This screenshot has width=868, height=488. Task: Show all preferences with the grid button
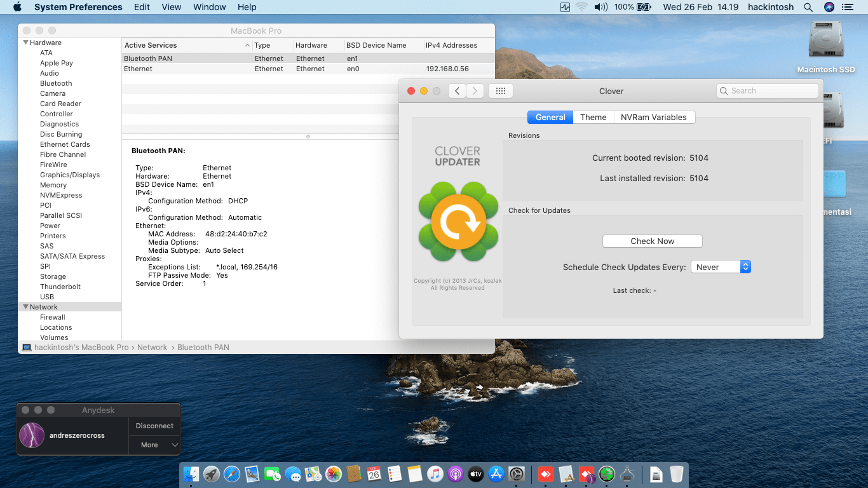(x=500, y=91)
